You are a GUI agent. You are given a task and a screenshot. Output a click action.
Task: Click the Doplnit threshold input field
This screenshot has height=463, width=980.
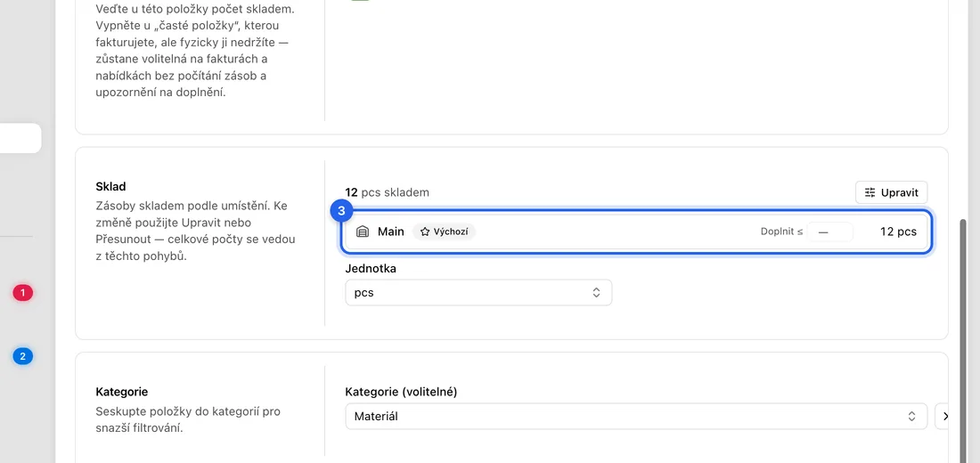[x=830, y=231]
